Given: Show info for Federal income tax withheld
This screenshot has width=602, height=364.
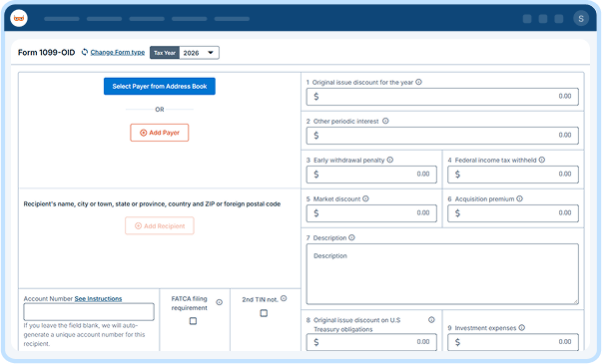Looking at the screenshot, I should pos(542,160).
